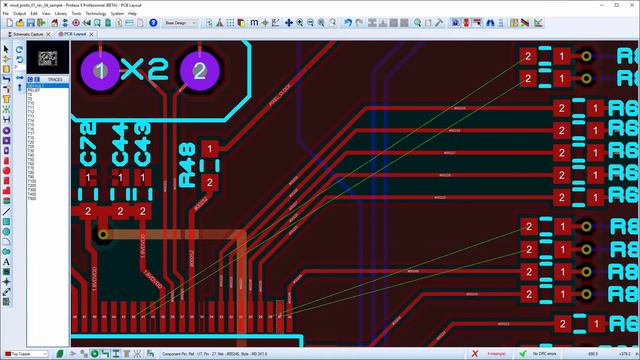This screenshot has width=640, height=360.
Task: Toggle metric units with 'm' icon
Action: 254,23
